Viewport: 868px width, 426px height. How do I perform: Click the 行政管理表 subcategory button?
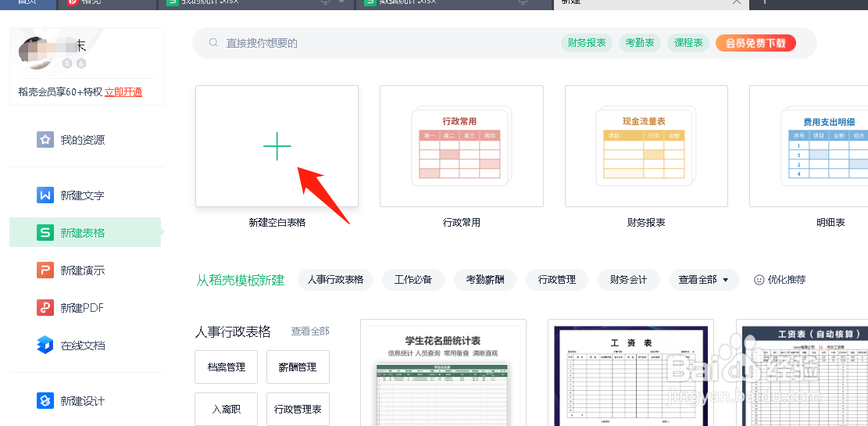click(x=298, y=409)
